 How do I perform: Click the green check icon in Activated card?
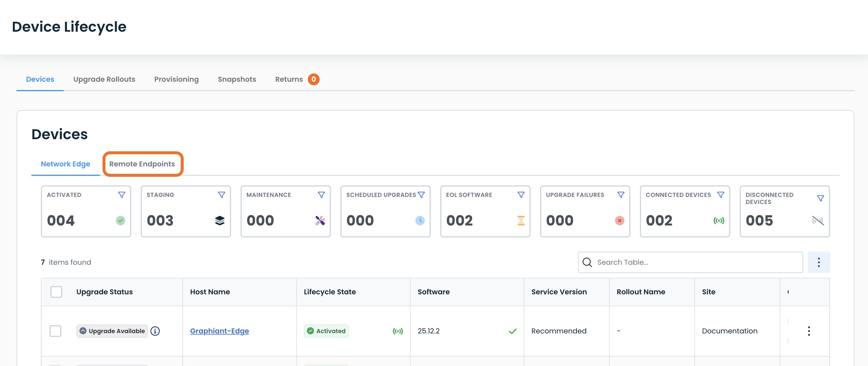click(x=121, y=221)
